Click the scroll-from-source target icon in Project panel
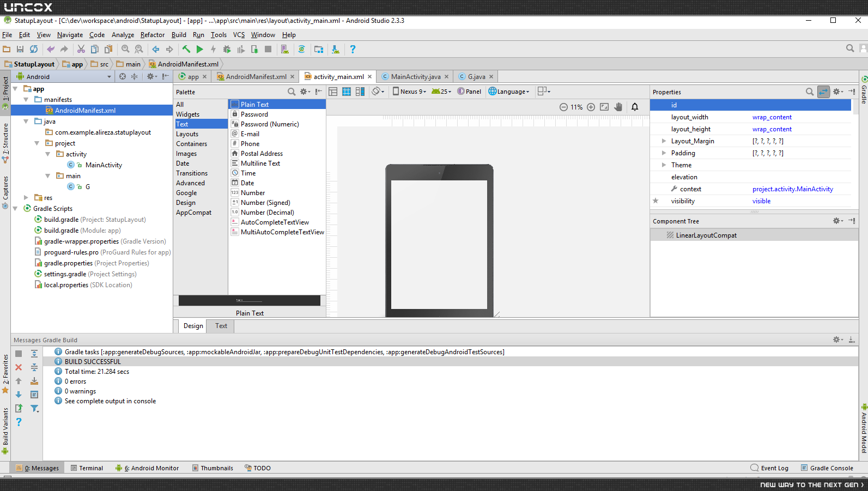 (x=123, y=77)
